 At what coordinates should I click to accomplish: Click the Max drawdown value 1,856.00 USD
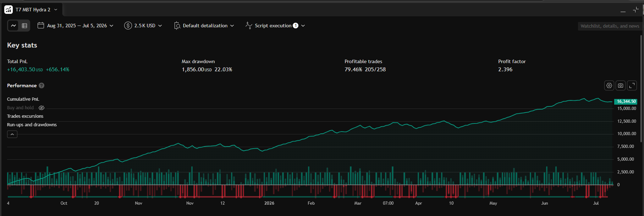pos(197,70)
